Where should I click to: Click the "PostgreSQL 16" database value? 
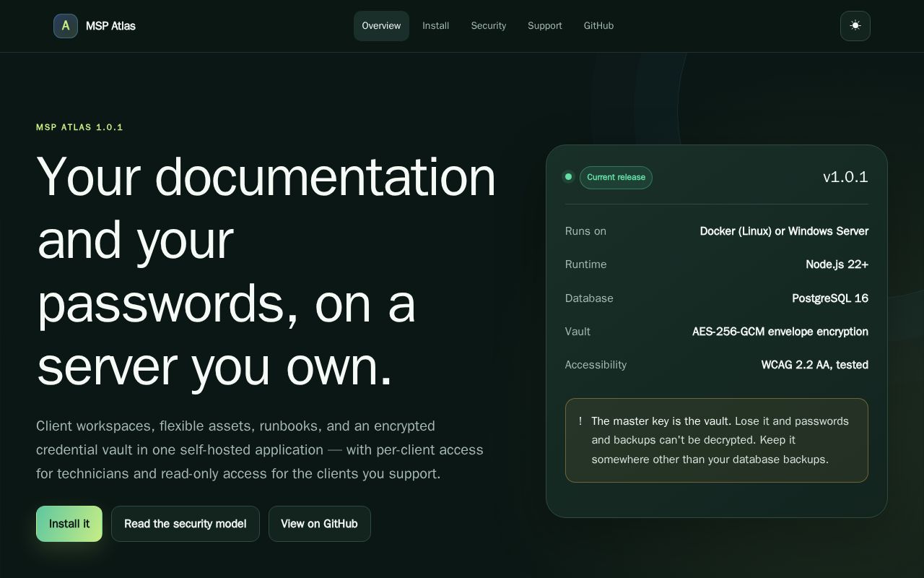click(830, 298)
